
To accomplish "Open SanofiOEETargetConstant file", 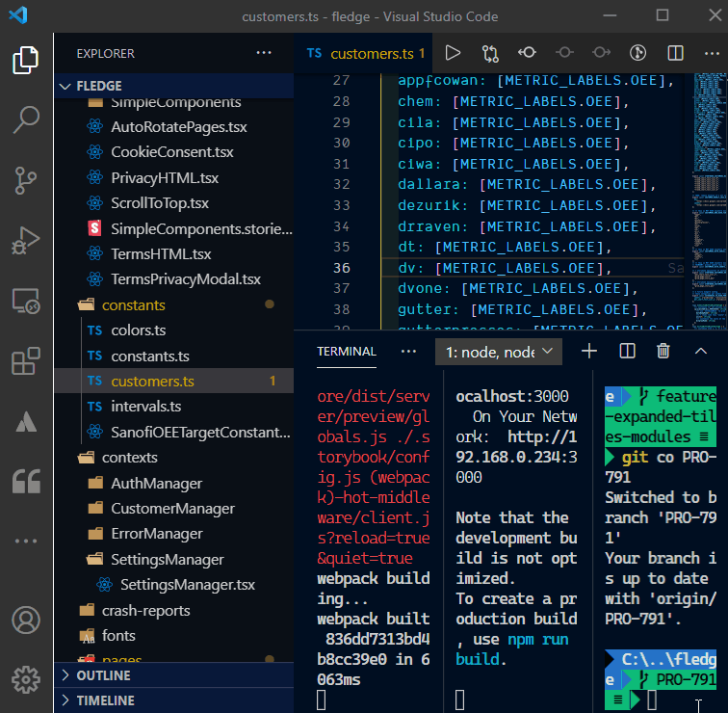I will 173,433.
